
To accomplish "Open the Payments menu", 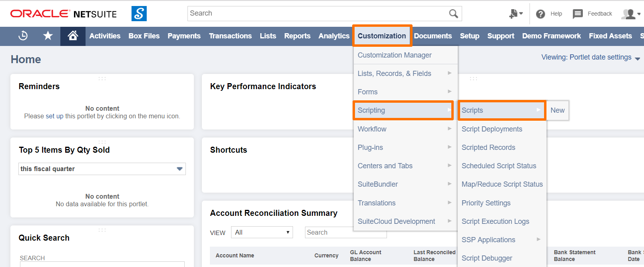I will click(184, 36).
